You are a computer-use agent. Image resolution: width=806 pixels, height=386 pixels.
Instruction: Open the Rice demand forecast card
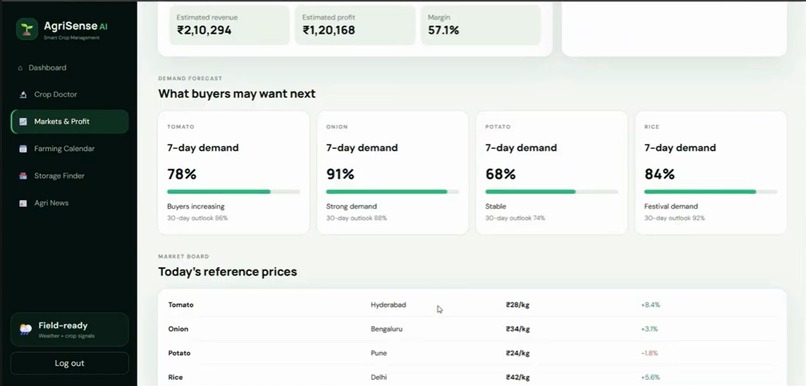coord(711,173)
